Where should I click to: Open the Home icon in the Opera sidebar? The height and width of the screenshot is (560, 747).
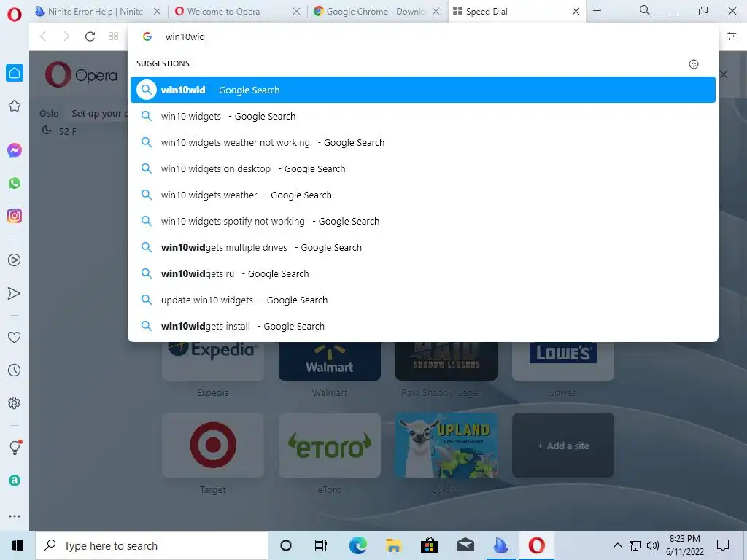tap(15, 73)
